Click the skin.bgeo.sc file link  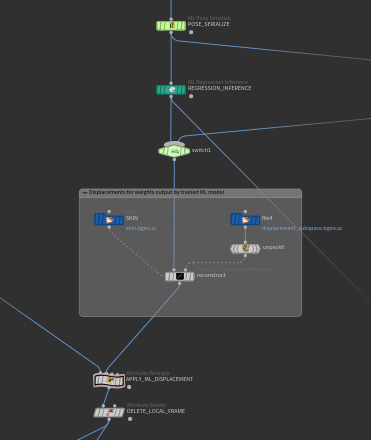point(141,228)
